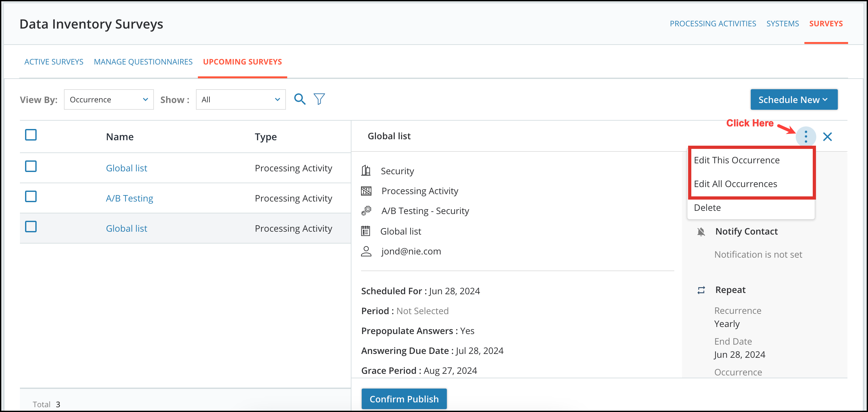
Task: Toggle the select-all checkbox in header
Action: 31,135
